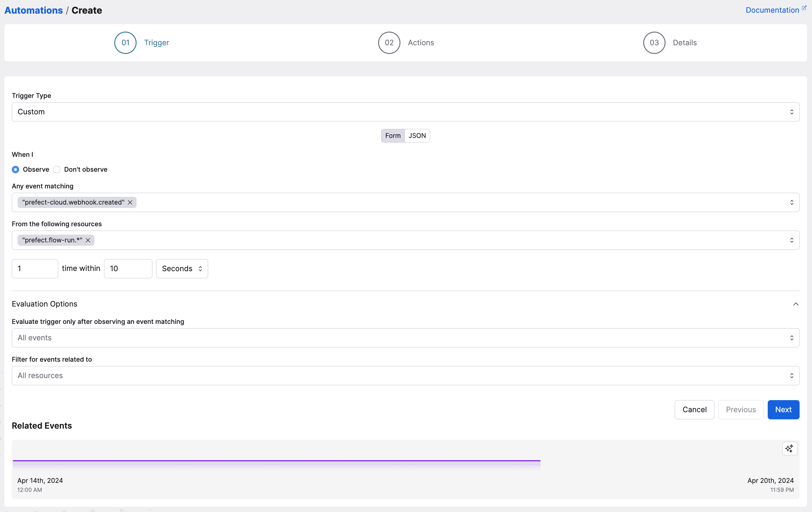Open the Seconds time unit dropdown
The image size is (812, 512).
(182, 269)
